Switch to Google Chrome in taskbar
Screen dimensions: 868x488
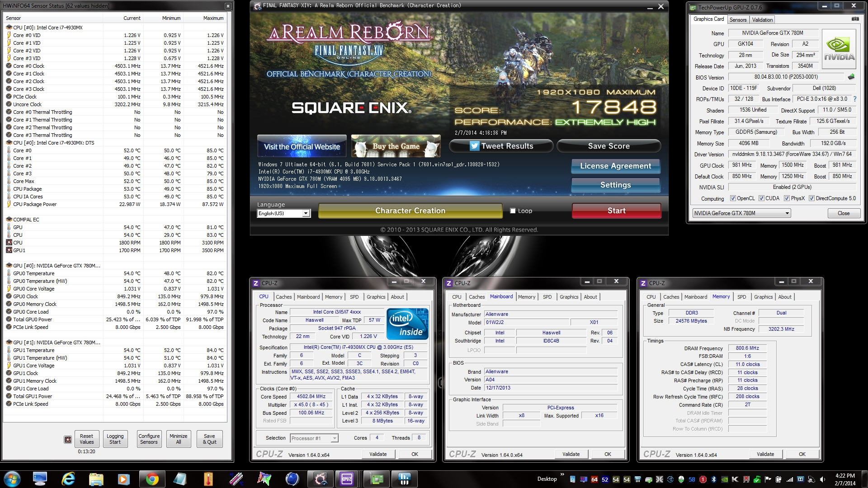(152, 479)
